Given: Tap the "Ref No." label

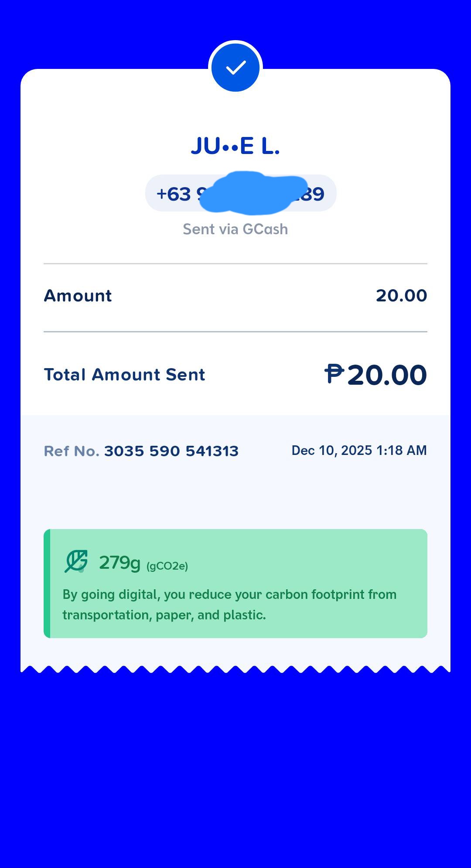Looking at the screenshot, I should (x=72, y=451).
